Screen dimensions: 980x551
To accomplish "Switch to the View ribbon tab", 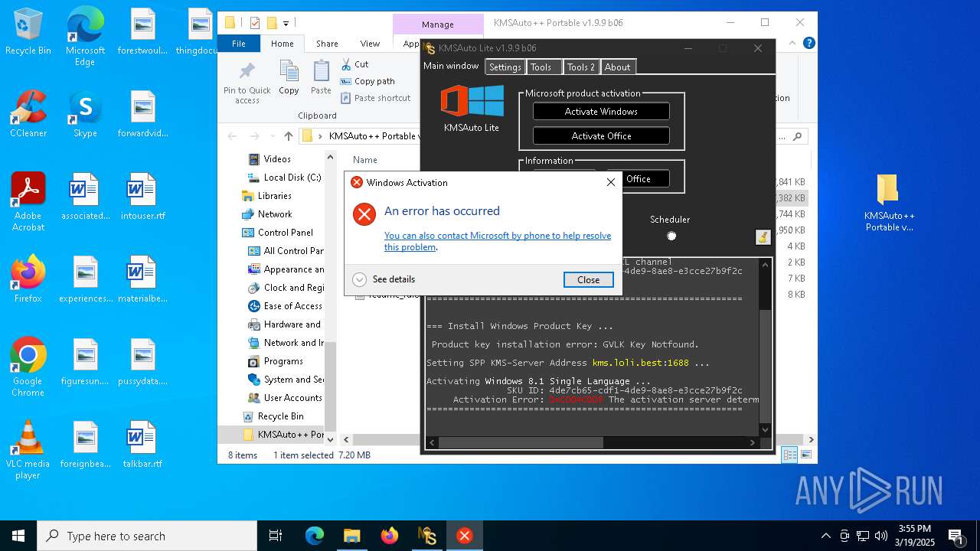I will tap(370, 44).
